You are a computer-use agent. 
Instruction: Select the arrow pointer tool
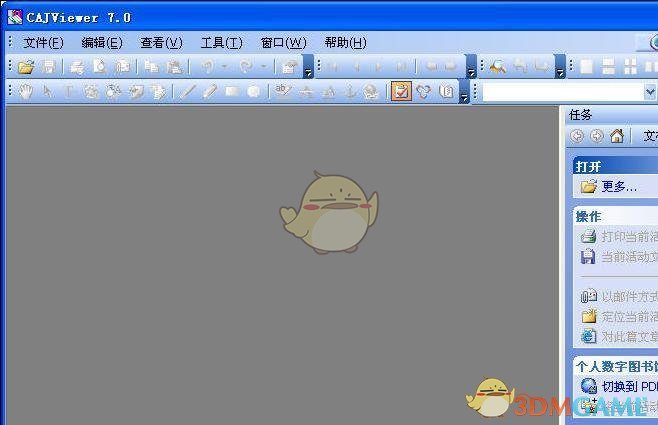point(47,91)
